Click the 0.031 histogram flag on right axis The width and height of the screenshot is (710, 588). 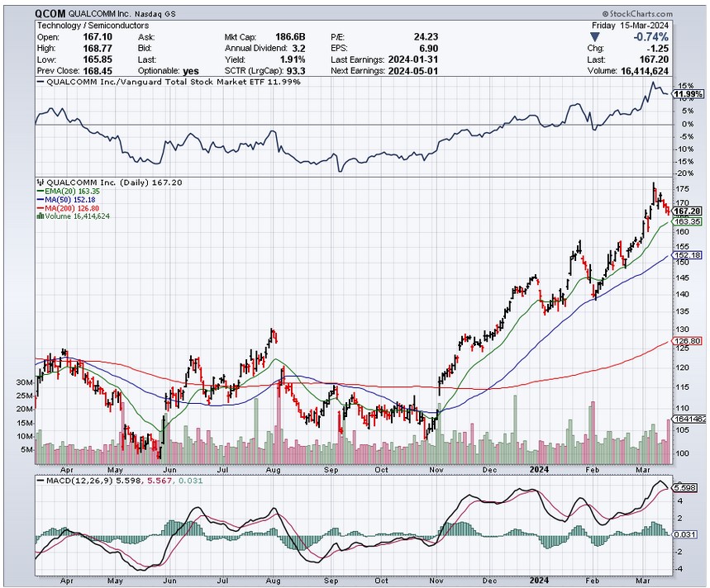coord(685,534)
